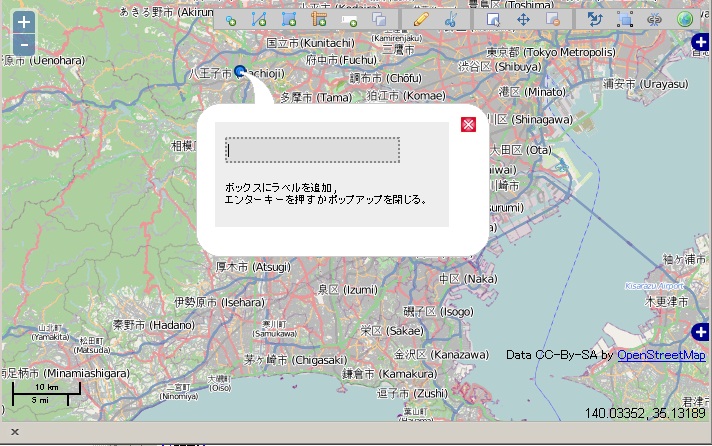Select the draw point tool

231,19
